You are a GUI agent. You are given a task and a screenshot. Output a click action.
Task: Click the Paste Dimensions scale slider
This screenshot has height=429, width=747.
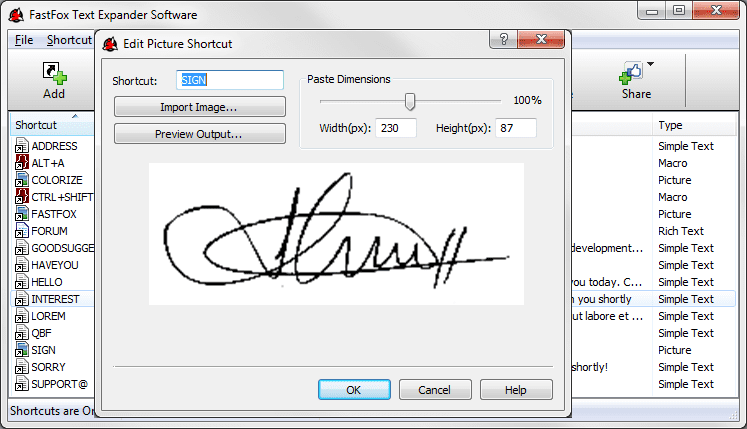click(409, 100)
